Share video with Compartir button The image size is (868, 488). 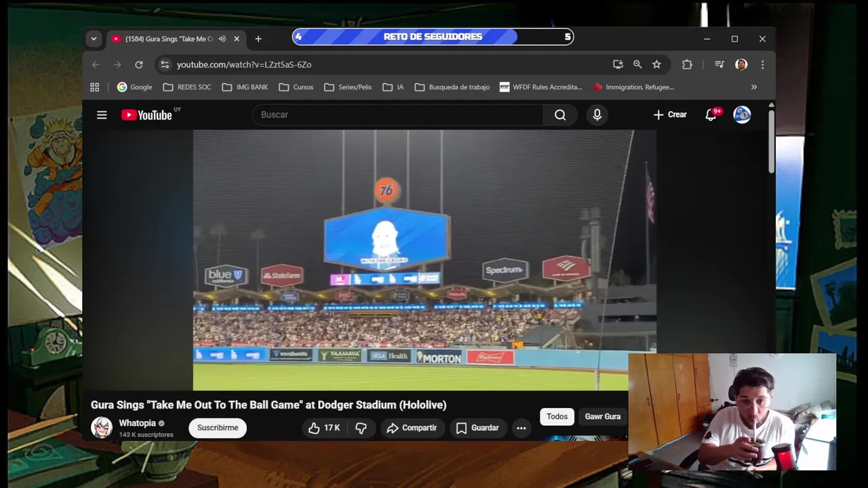tap(412, 428)
